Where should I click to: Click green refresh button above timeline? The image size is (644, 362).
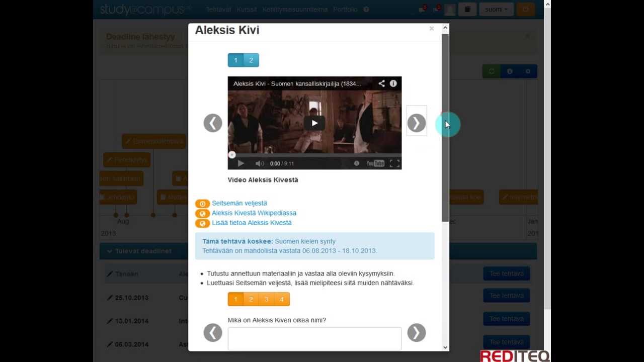click(492, 71)
